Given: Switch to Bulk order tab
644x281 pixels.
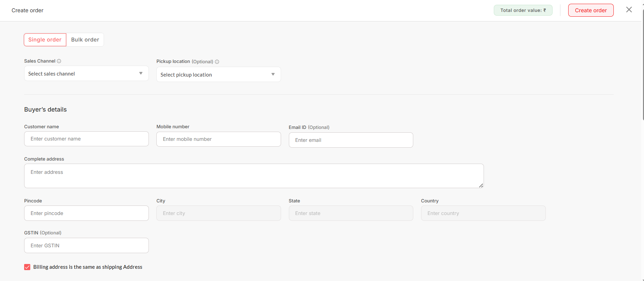Looking at the screenshot, I should tap(85, 40).
